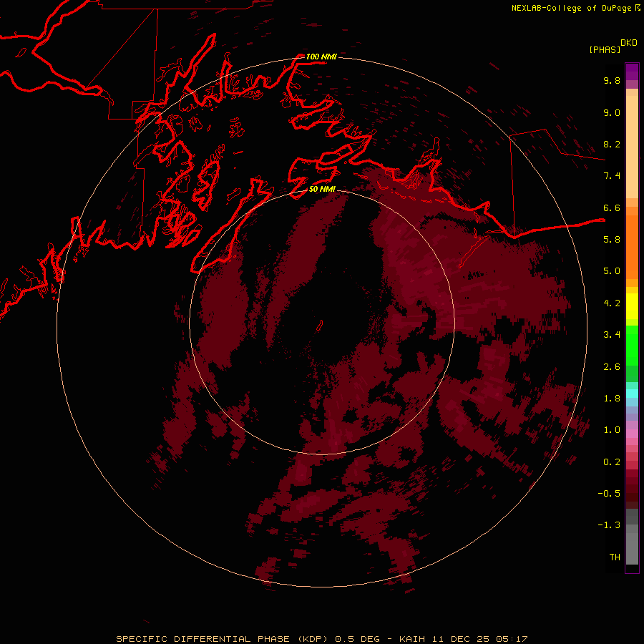The width and height of the screenshot is (644, 644).
Task: Click the 5.8 value on color scale
Action: tap(612, 240)
